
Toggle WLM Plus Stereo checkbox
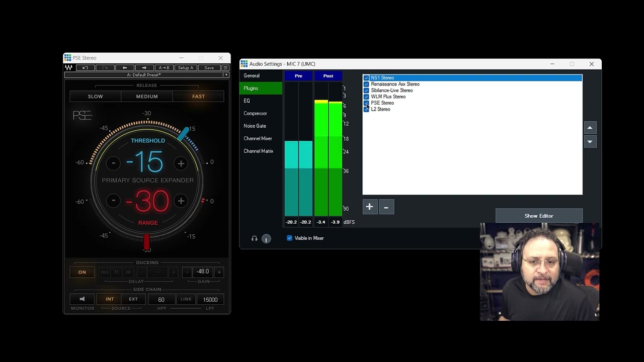click(366, 97)
